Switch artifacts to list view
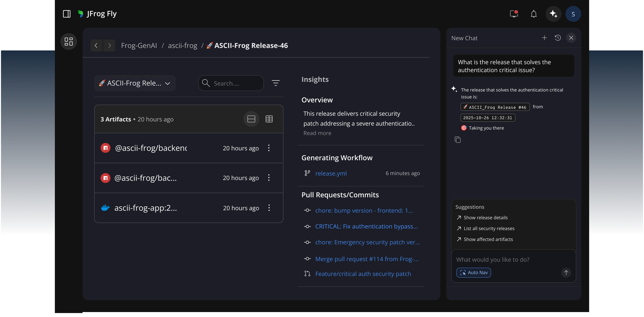This screenshot has width=644, height=317. 251,119
